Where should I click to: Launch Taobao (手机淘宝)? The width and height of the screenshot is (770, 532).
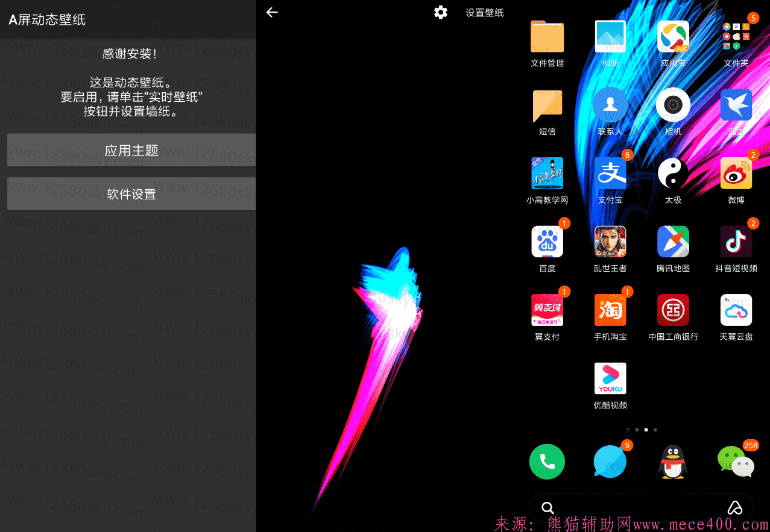point(610,310)
